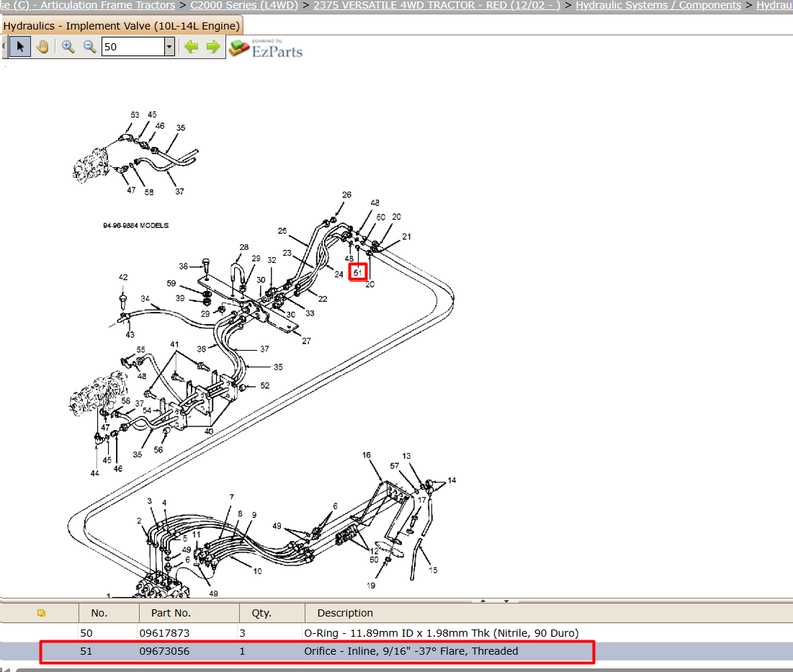The height and width of the screenshot is (672, 793).
Task: Click callout number 53 in diagram
Action: 135,115
